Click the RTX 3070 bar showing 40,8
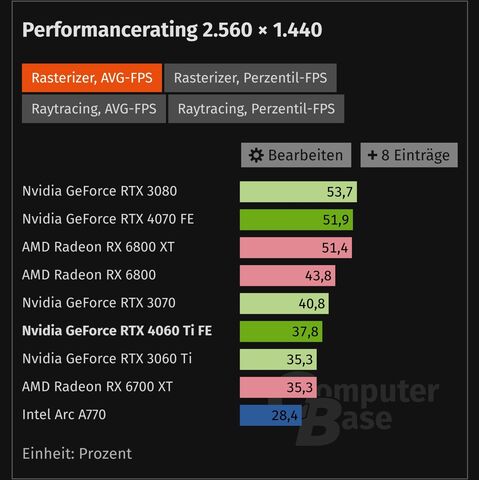Viewport: 479px width, 480px height. [284, 303]
